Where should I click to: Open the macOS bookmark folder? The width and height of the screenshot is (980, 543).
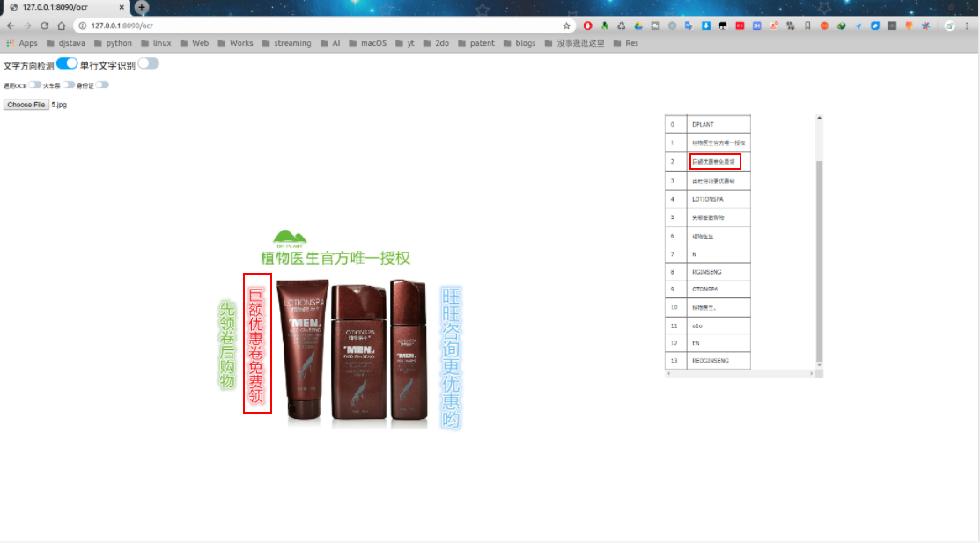367,43
